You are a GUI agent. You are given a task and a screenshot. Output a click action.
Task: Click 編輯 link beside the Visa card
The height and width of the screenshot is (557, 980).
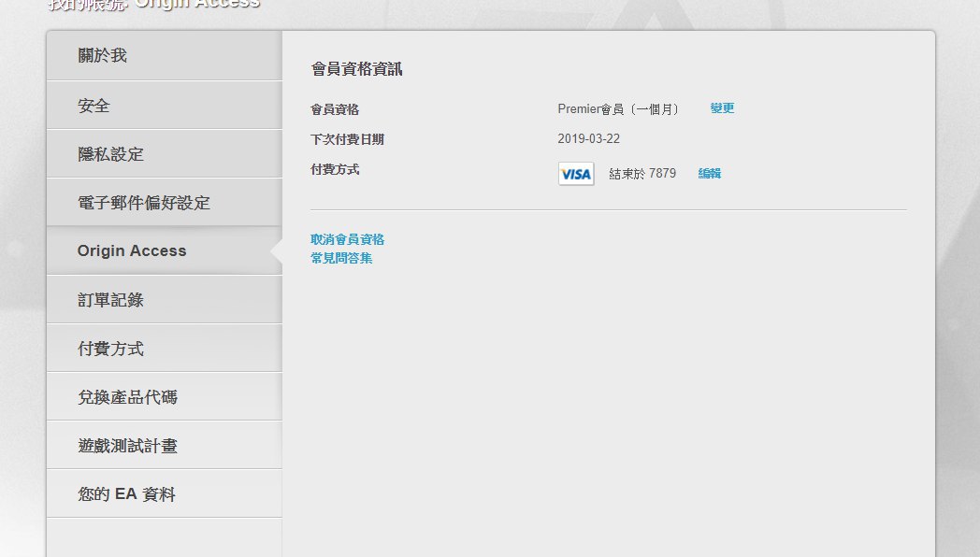click(710, 174)
